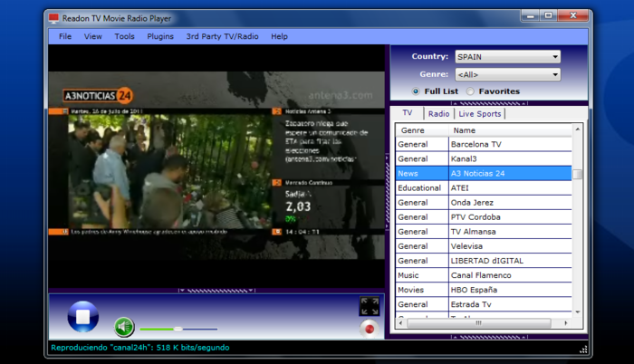The height and width of the screenshot is (364, 634).
Task: Select the Canal Flamenco channel
Action: (480, 275)
